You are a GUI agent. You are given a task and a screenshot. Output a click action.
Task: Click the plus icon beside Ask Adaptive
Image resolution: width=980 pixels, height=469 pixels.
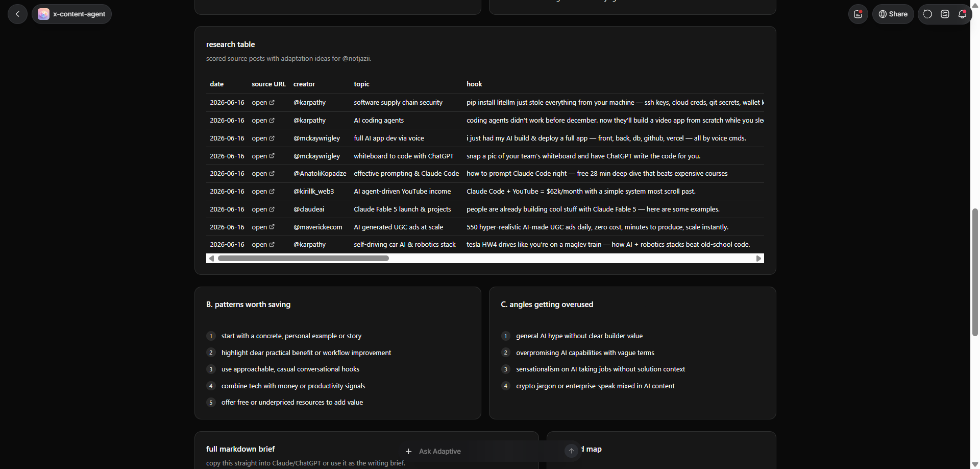(408, 451)
